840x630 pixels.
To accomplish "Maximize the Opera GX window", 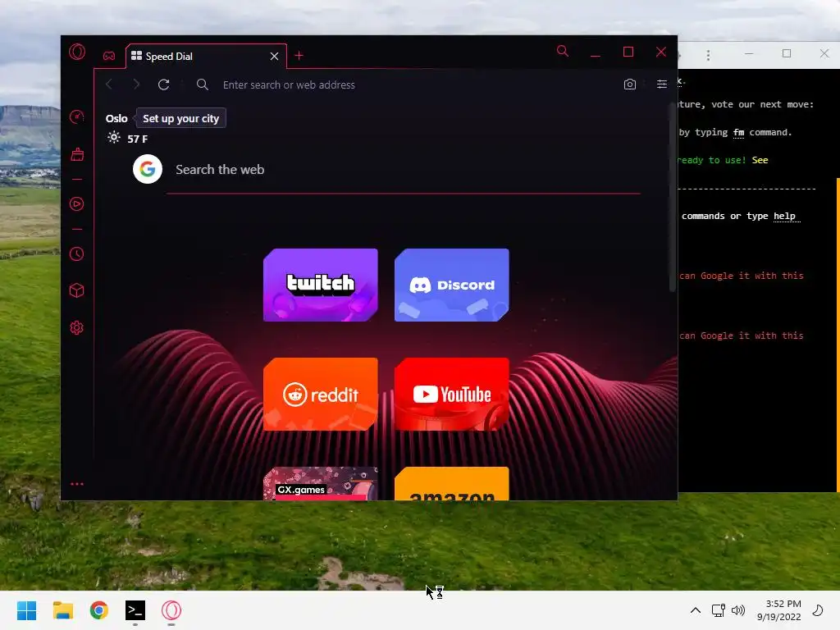I will tap(628, 52).
